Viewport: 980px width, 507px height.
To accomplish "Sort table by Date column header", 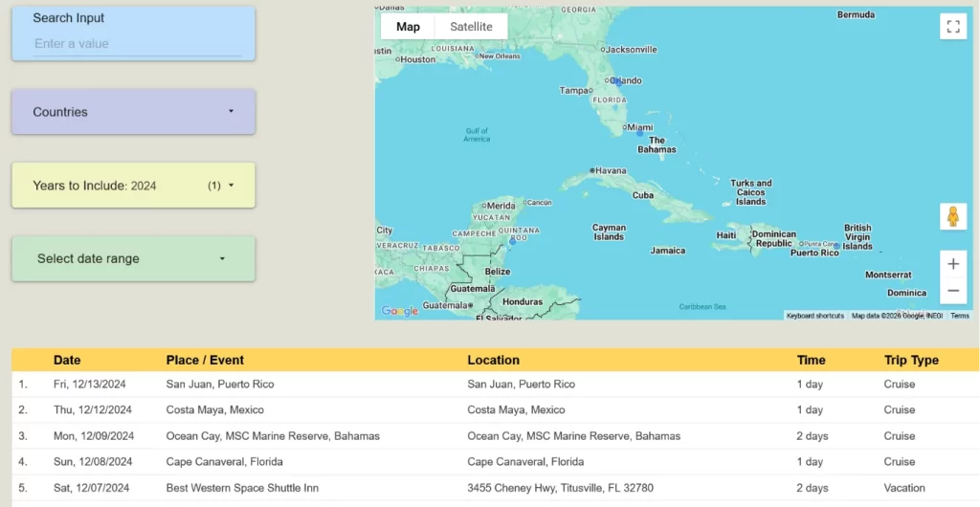I will point(67,361).
